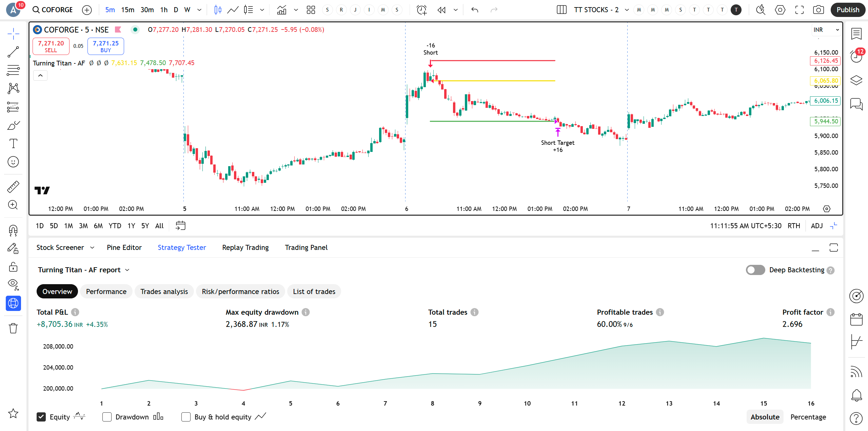Click the 7,271.25 BUY button
This screenshot has height=431, width=868.
click(x=106, y=46)
